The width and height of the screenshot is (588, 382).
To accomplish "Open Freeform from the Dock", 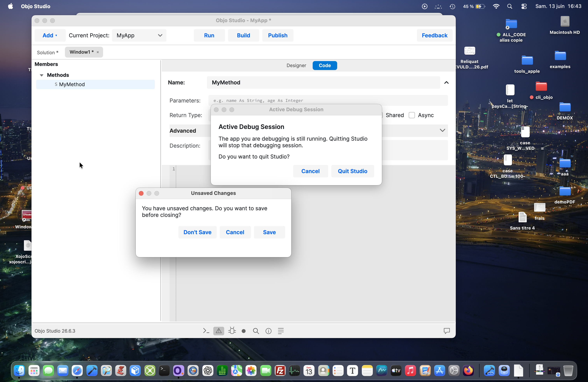I will [x=381, y=370].
